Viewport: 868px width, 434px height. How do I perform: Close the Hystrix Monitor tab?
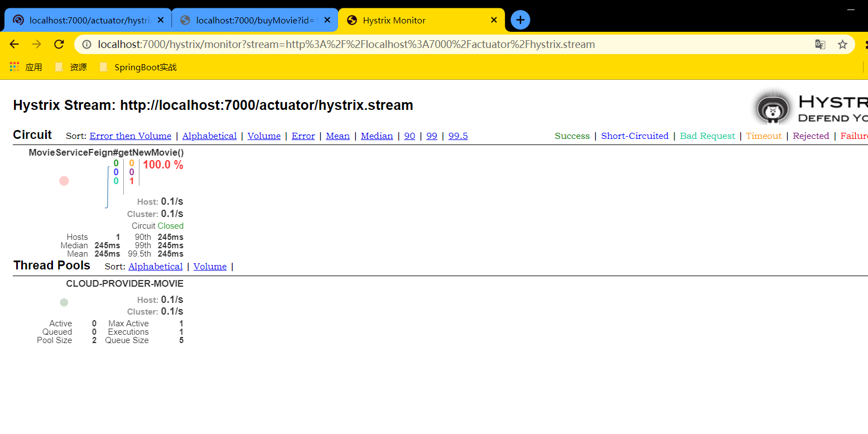pos(494,20)
